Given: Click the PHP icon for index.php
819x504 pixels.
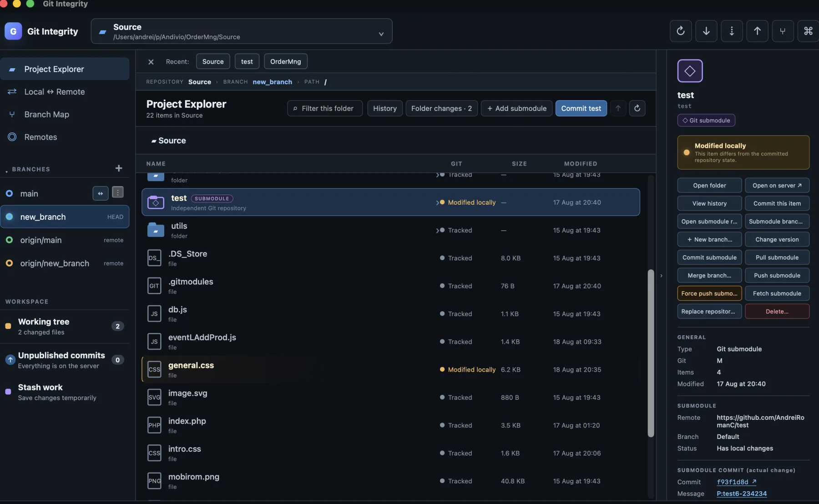Looking at the screenshot, I should click(x=154, y=425).
